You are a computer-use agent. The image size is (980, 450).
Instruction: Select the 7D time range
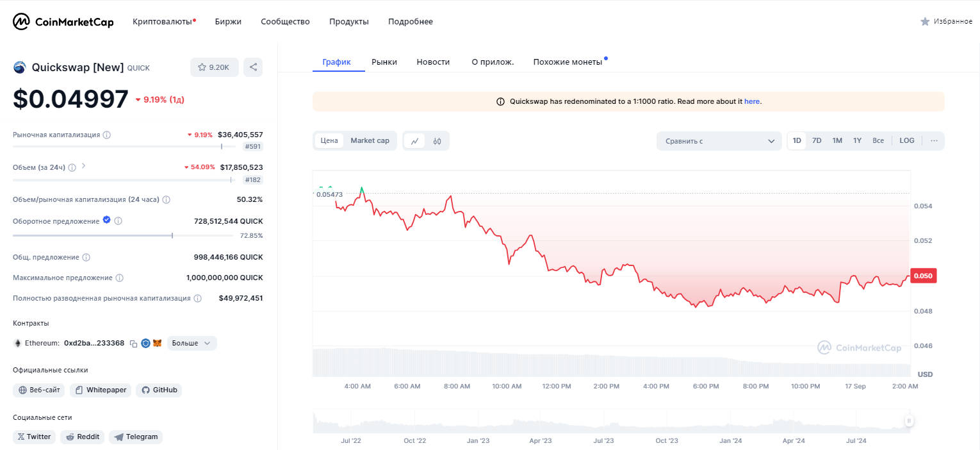[x=817, y=140]
